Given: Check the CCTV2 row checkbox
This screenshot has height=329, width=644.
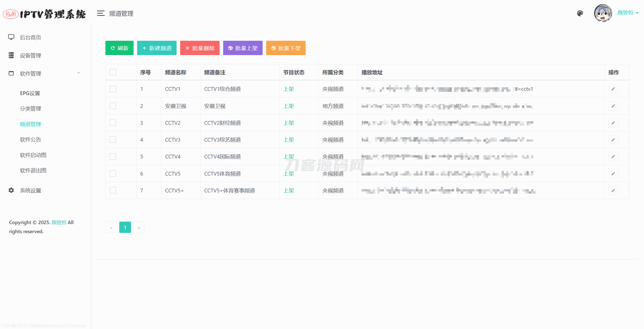Looking at the screenshot, I should 113,123.
